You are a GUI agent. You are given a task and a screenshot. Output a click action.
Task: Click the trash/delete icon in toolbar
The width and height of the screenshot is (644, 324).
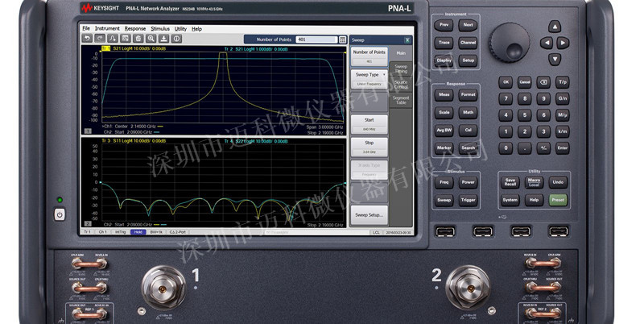click(x=138, y=39)
